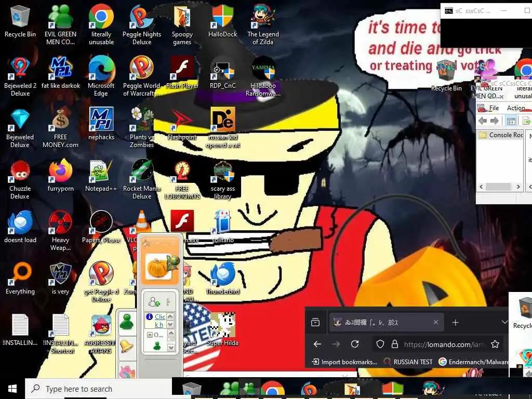Launch Microsoft Edge from desktop
The width and height of the screenshot is (532, 399).
pos(101,76)
